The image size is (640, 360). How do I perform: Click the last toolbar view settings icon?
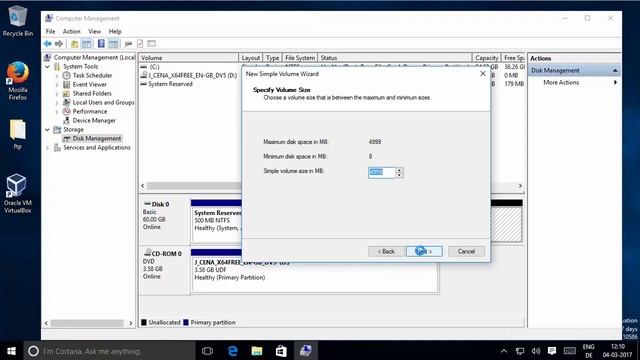click(x=151, y=44)
